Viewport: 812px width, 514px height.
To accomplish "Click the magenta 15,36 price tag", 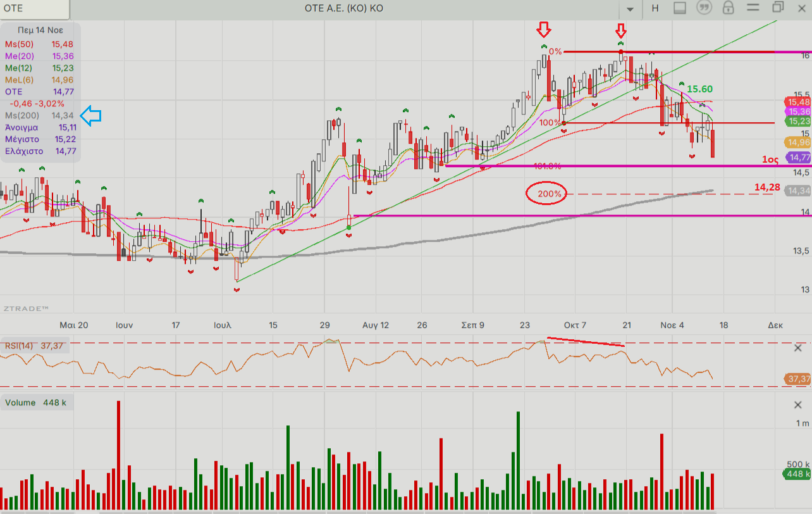I will coord(797,111).
